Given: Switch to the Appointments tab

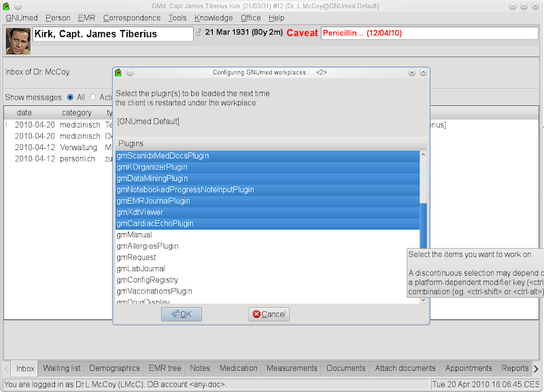Looking at the screenshot, I should click(x=469, y=368).
